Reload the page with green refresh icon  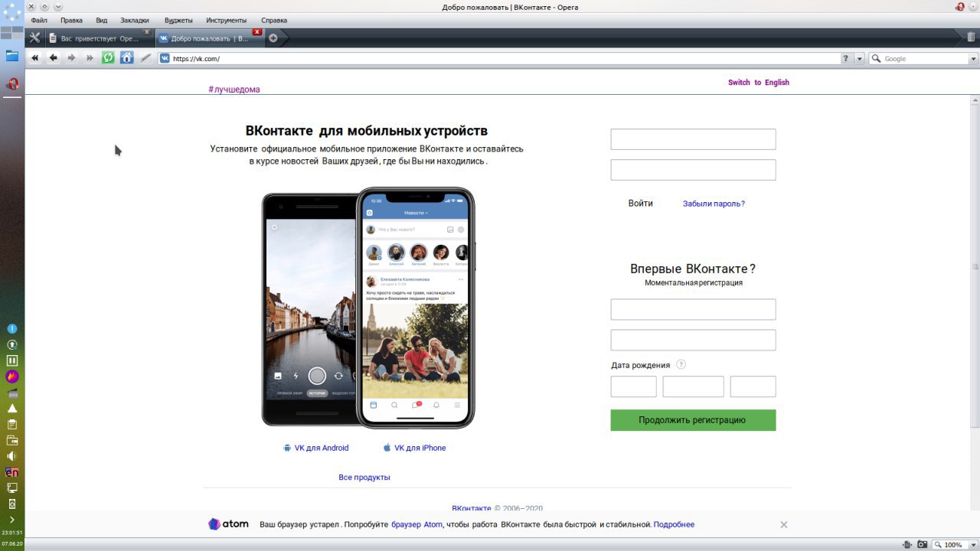coord(109,58)
